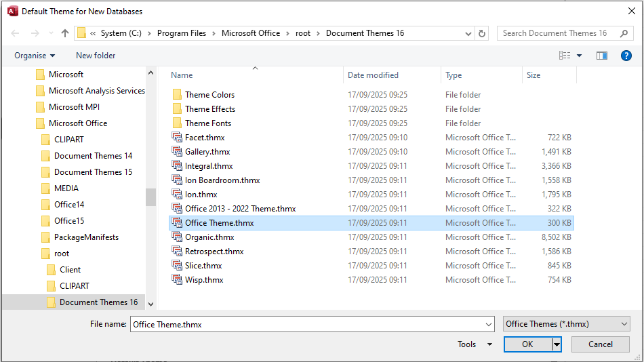Cancel the Default Theme dialog
The image size is (644, 362).
(600, 344)
